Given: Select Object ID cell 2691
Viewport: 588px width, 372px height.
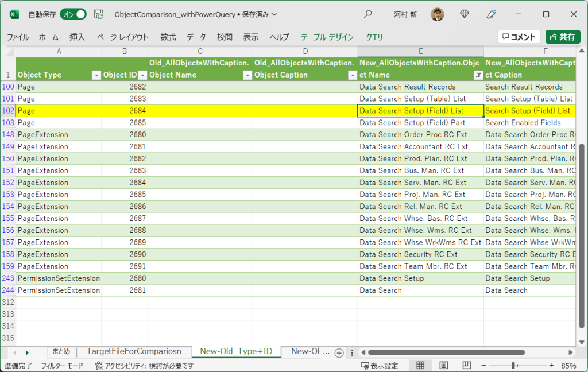Looking at the screenshot, I should pos(125,266).
